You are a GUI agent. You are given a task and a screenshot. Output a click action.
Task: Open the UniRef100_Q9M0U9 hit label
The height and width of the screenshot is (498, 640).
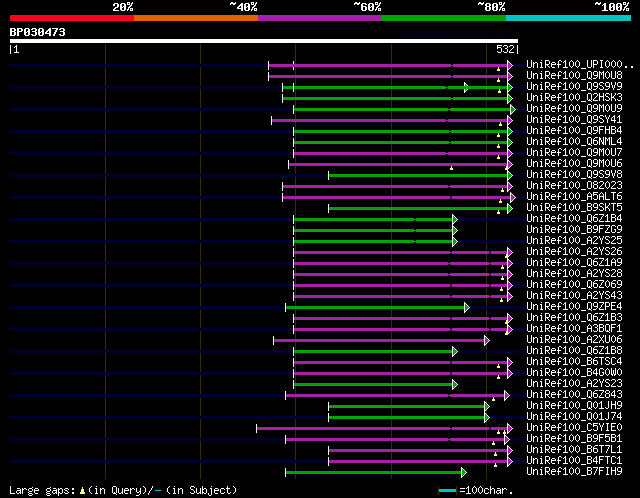(x=574, y=109)
